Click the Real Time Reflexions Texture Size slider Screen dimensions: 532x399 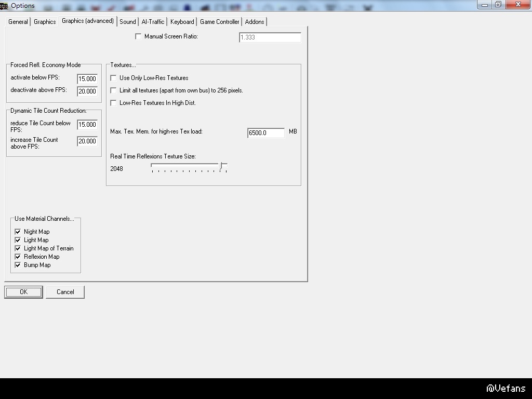coord(189,167)
